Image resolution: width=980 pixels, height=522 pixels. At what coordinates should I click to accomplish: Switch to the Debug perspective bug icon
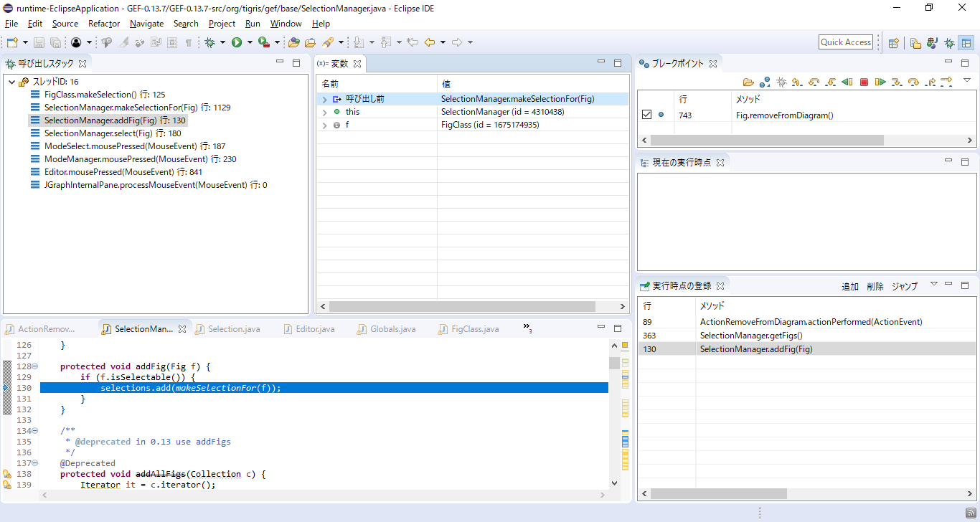point(949,43)
